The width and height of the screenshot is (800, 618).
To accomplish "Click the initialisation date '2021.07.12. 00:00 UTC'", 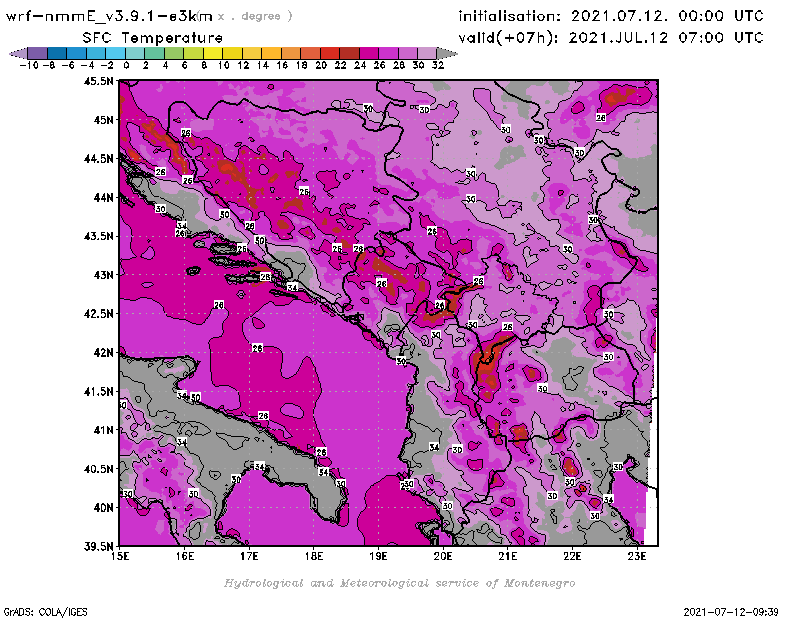I will pos(667,16).
